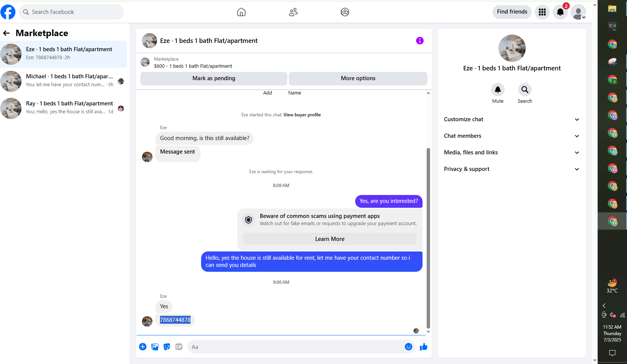Go back using the Marketplace arrow
Screen dimensions: 627x364
(6, 33)
